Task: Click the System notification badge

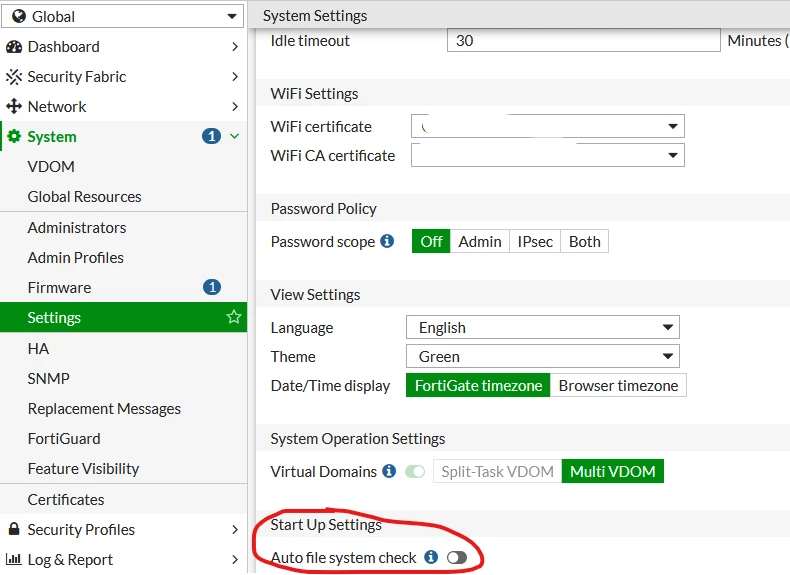Action: click(x=212, y=136)
